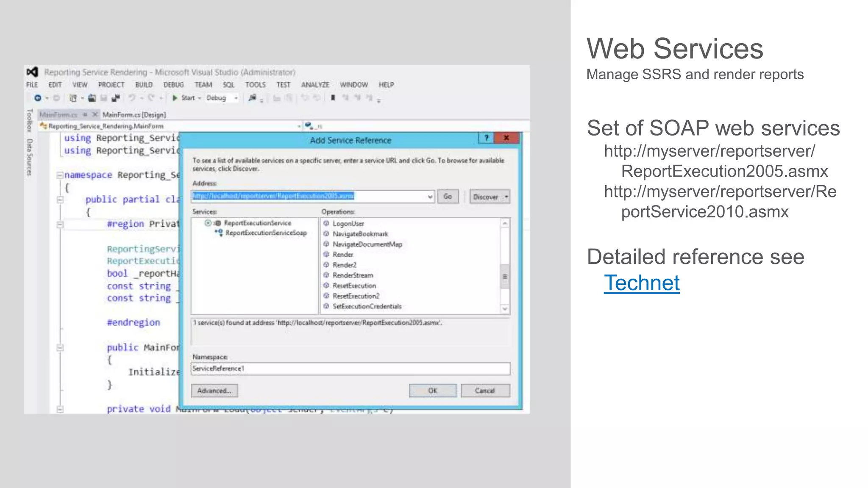
Task: Click the Save toolbar icon
Action: [103, 98]
